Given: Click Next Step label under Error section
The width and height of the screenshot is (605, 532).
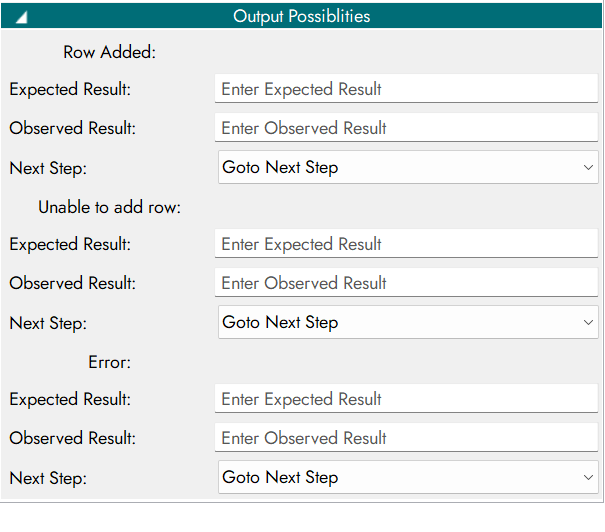Looking at the screenshot, I should click(48, 478).
